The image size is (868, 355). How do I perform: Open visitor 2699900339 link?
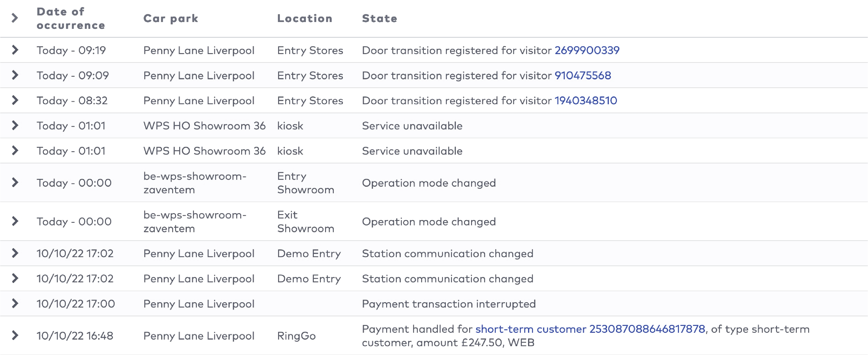click(x=587, y=50)
